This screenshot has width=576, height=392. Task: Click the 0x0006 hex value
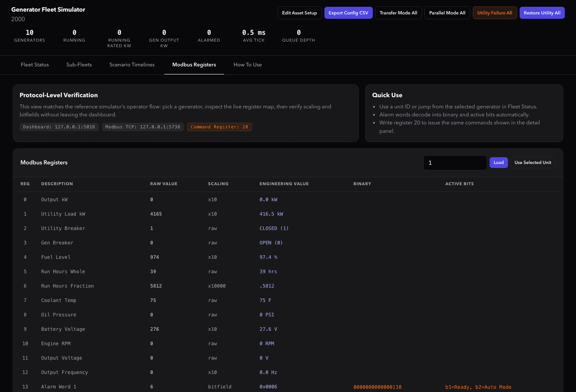(x=268, y=387)
